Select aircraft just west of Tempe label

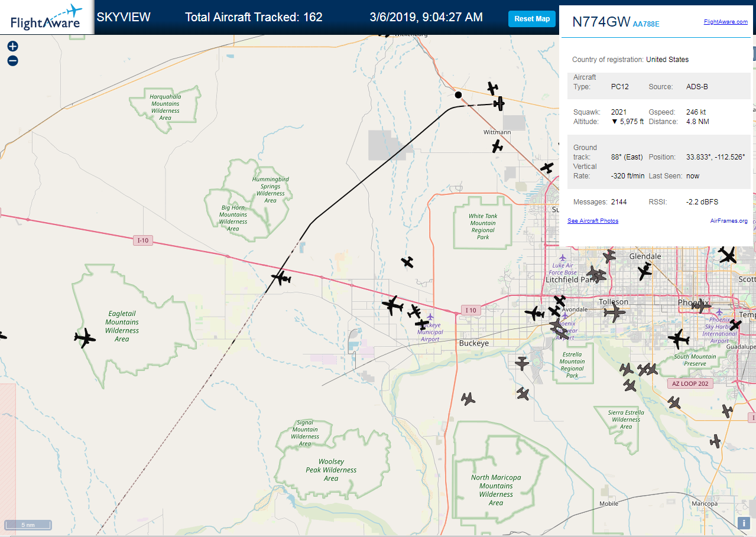[735, 325]
